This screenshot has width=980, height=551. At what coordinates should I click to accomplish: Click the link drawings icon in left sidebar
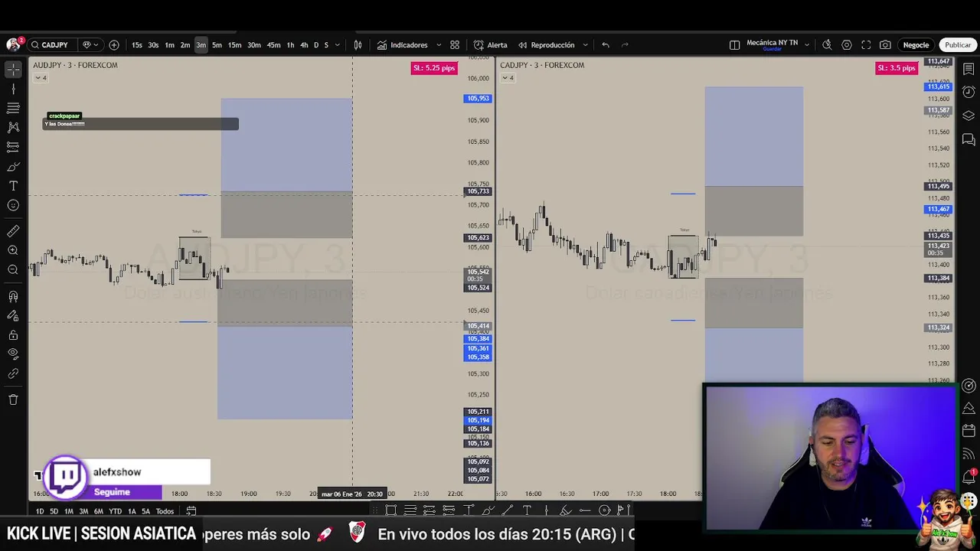tap(13, 373)
